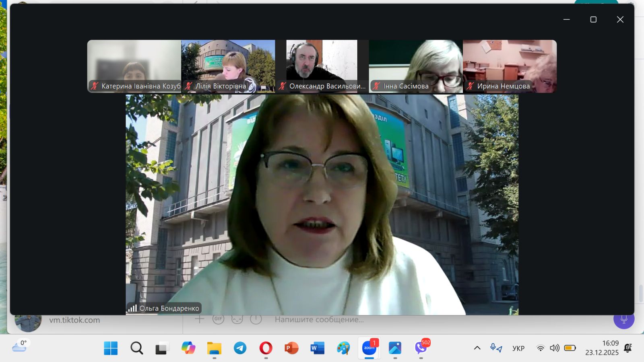
Task: Open Opera browser from taskbar
Action: click(x=266, y=348)
